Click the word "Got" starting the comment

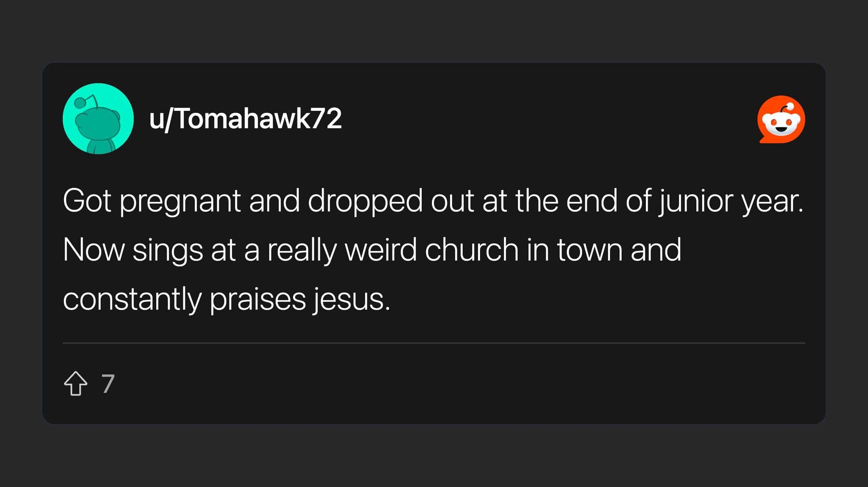(87, 201)
